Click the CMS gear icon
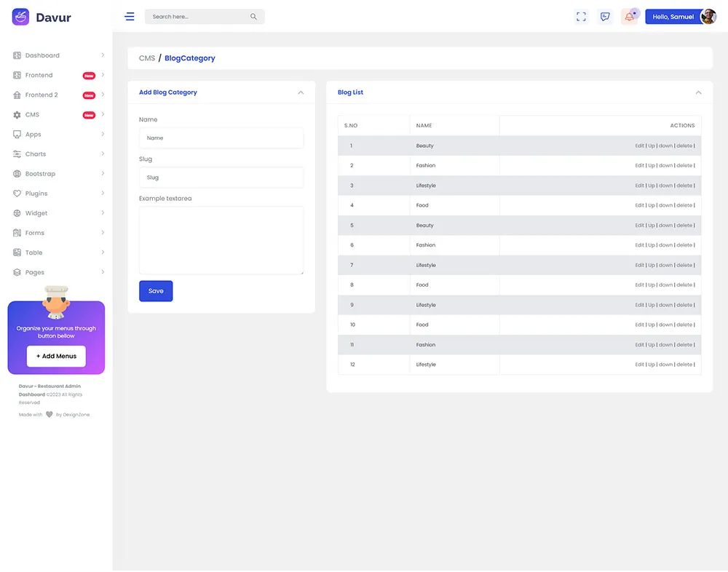 click(x=17, y=115)
